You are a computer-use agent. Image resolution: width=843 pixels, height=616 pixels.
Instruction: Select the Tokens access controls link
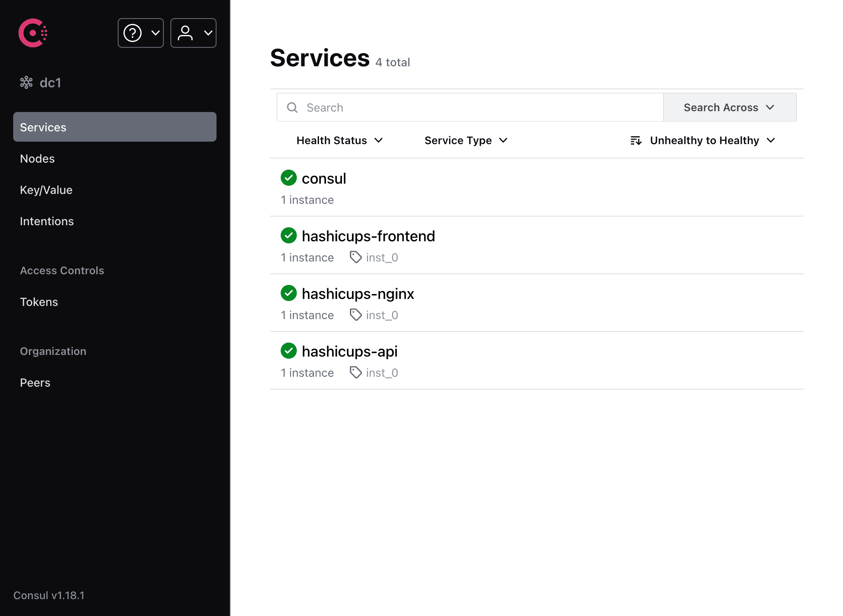point(39,302)
